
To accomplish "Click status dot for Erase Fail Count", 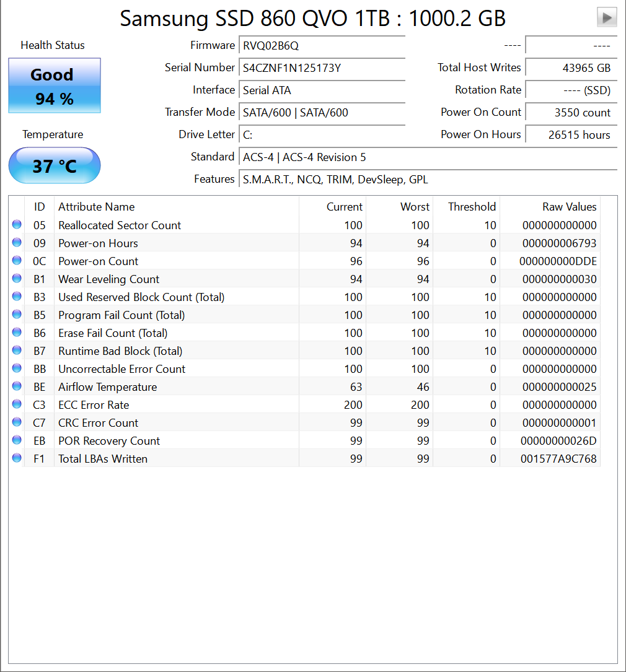I will [x=17, y=333].
